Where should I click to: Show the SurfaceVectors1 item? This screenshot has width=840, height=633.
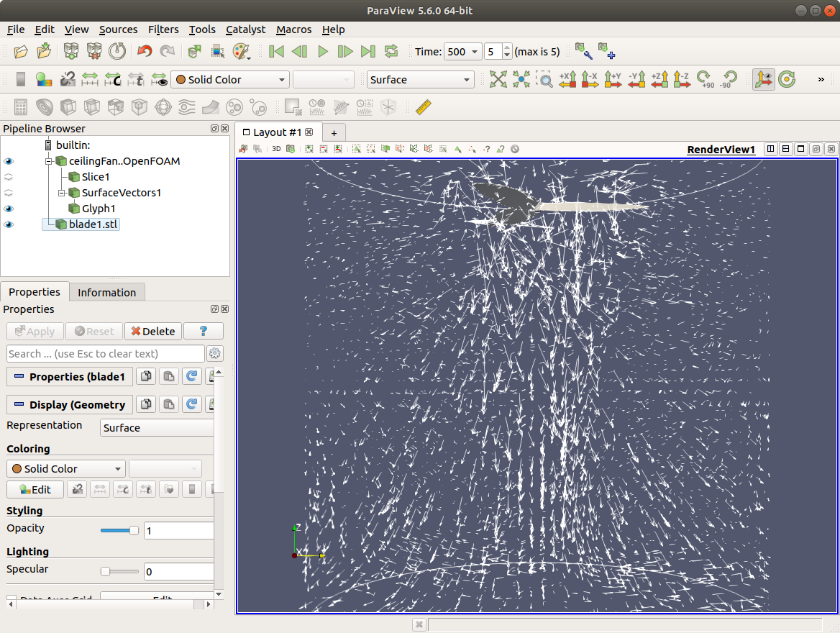[9, 193]
